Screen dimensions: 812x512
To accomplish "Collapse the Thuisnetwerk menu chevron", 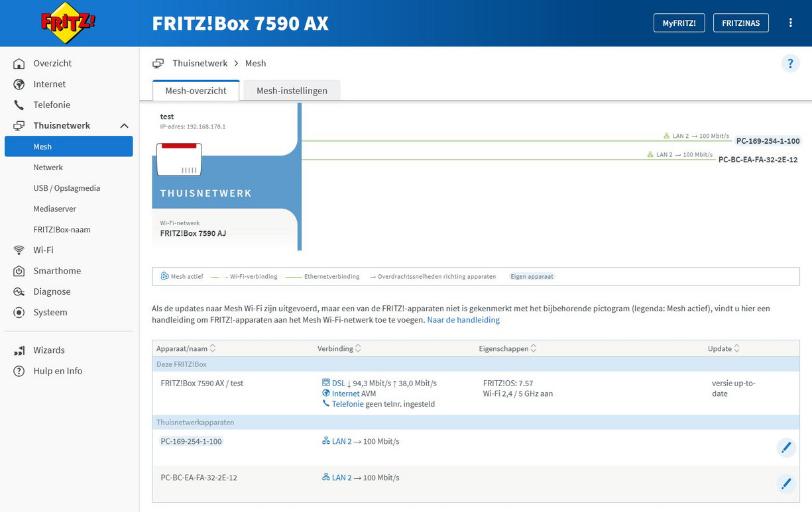I will (x=124, y=126).
